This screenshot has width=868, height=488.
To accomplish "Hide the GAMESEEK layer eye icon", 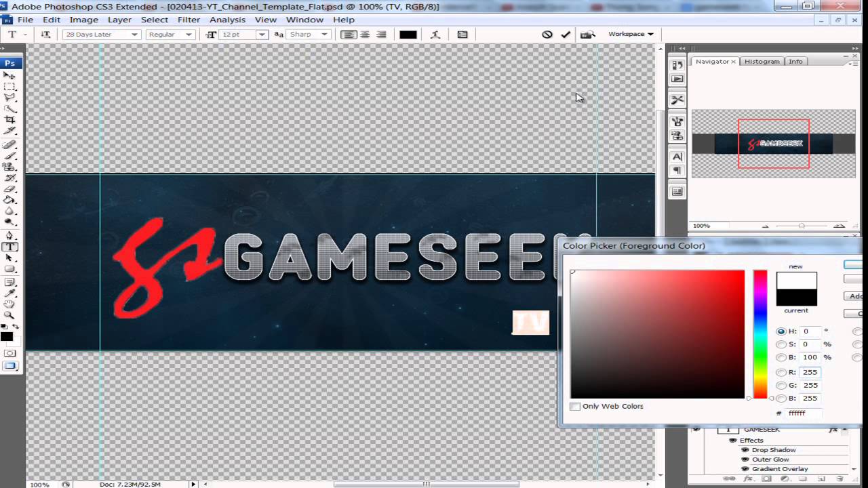I will (x=695, y=429).
